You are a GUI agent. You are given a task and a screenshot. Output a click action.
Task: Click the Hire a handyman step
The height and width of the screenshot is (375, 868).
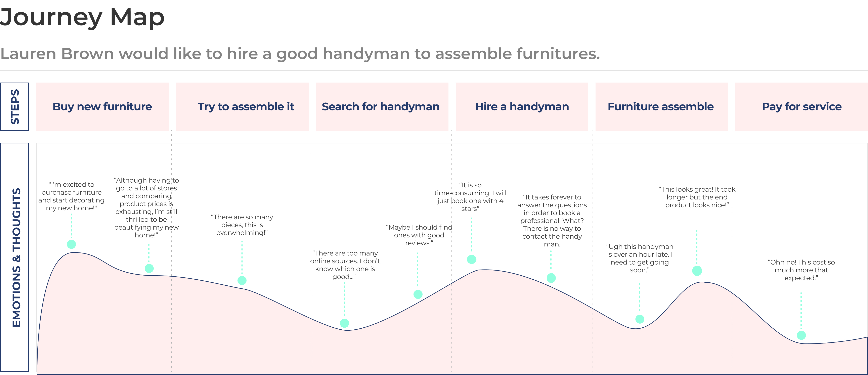[x=522, y=106]
